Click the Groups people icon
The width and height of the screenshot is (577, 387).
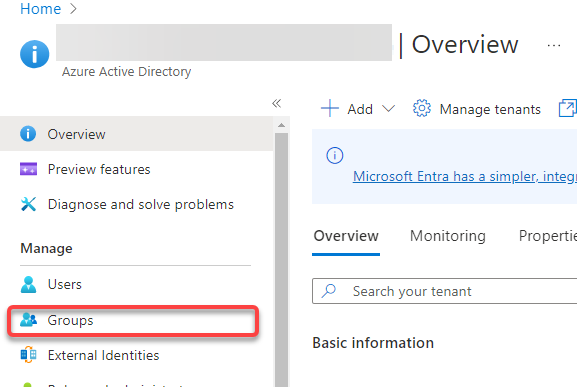click(28, 320)
